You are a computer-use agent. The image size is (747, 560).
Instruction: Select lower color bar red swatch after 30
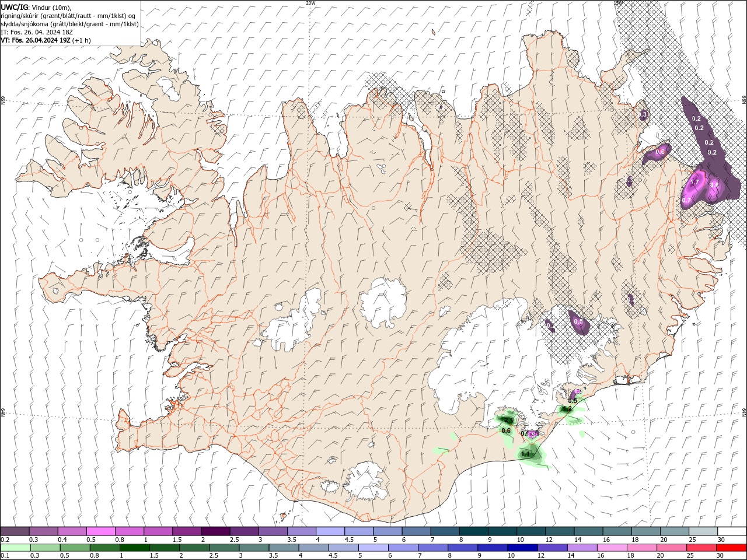[731, 548]
